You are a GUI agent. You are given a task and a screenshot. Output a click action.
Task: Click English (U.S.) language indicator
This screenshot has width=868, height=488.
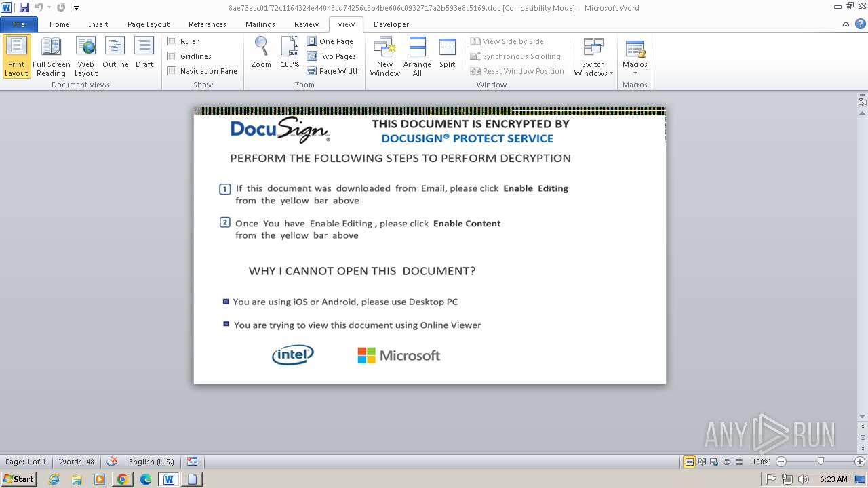[151, 462]
